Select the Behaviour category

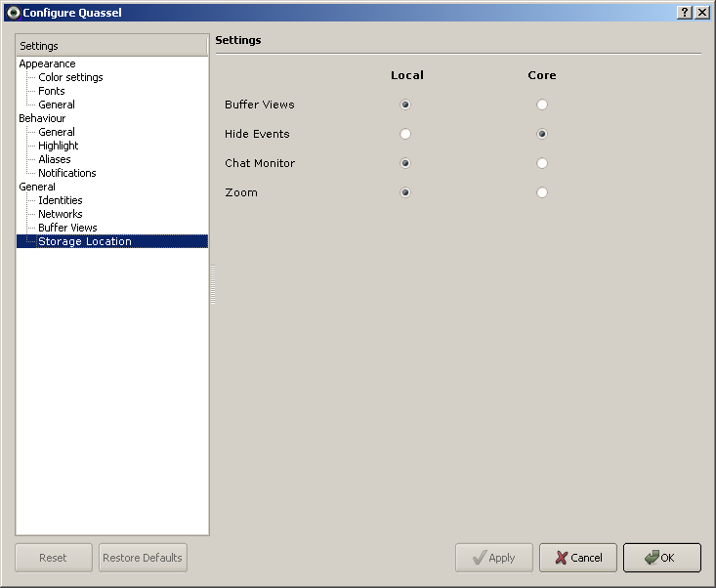coord(42,118)
